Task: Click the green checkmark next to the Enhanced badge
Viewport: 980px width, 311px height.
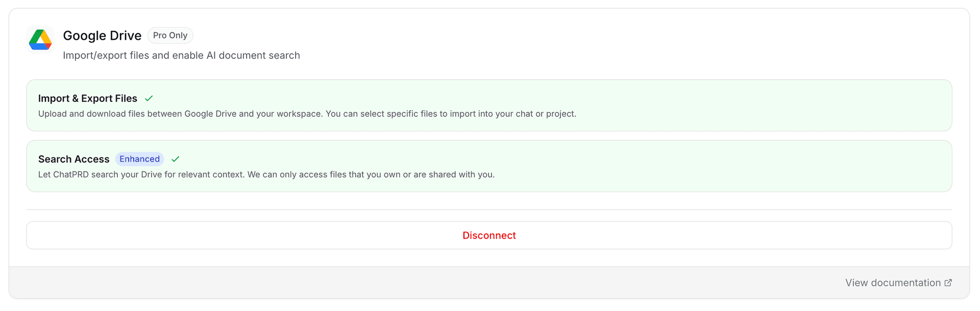Action: tap(176, 159)
